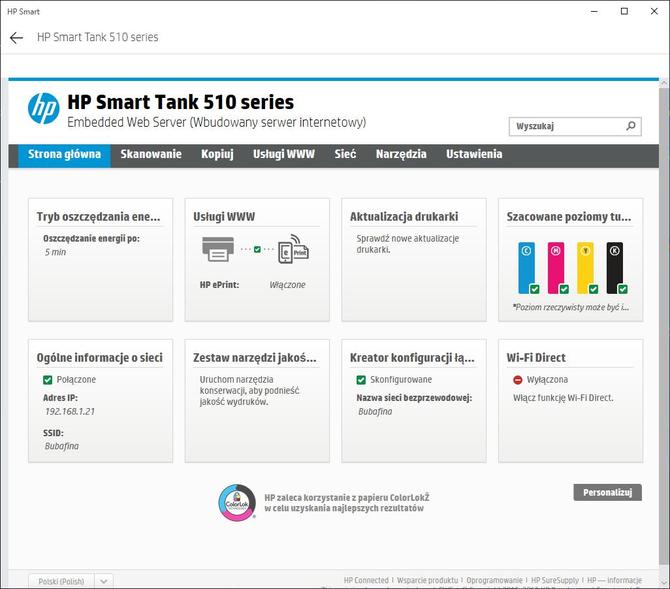This screenshot has height=589, width=670.
Task: Open the Oprogramowanie link
Action: tap(494, 580)
